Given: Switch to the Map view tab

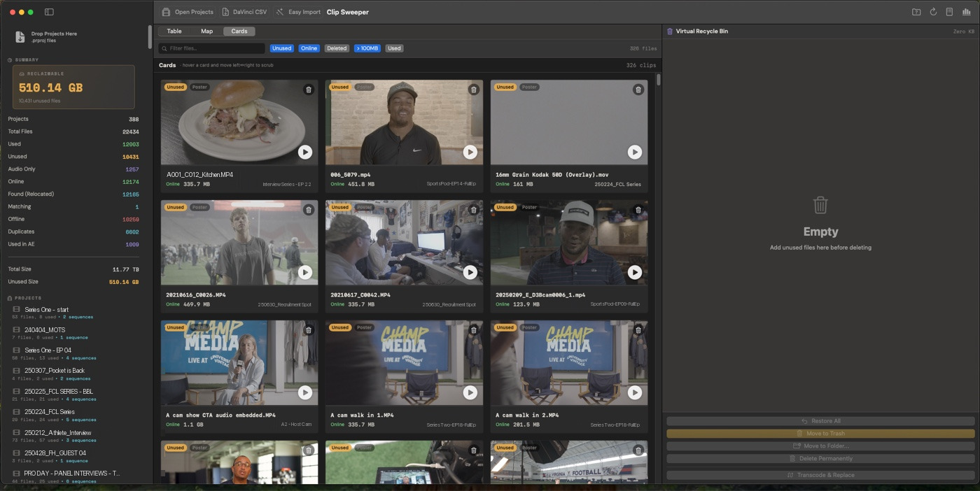Looking at the screenshot, I should pos(206,31).
